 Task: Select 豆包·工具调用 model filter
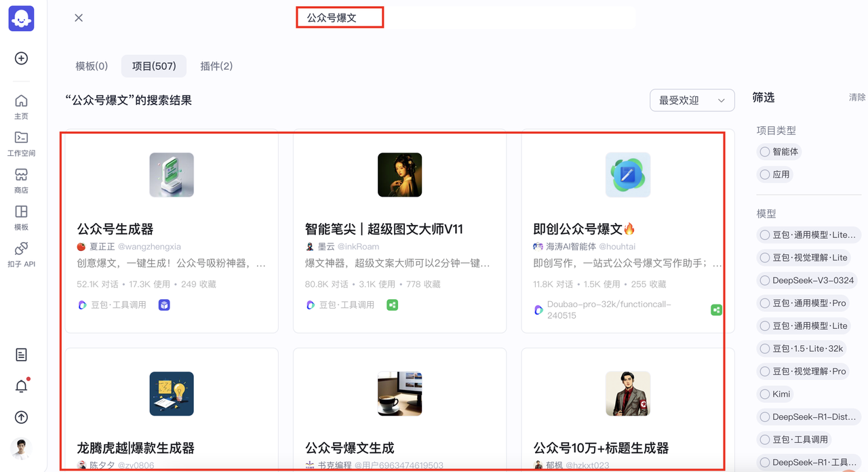point(794,439)
